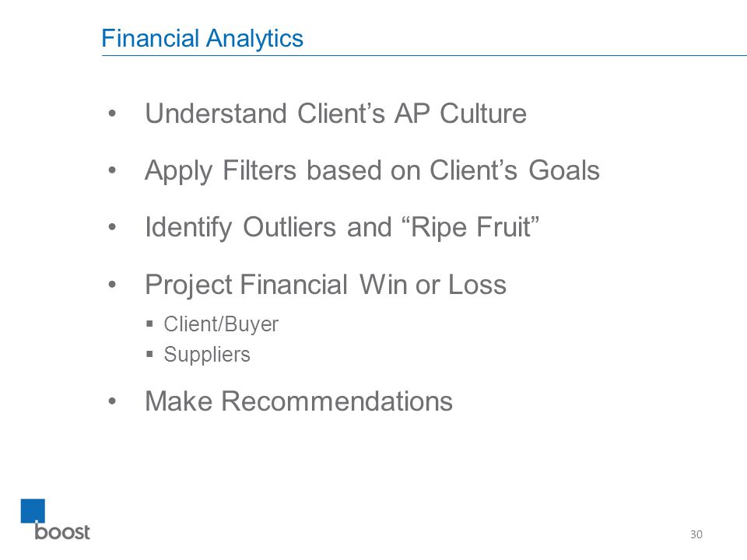This screenshot has width=747, height=560.
Task: Click the square bullet beside Suppliers
Action: pyautogui.click(x=149, y=354)
